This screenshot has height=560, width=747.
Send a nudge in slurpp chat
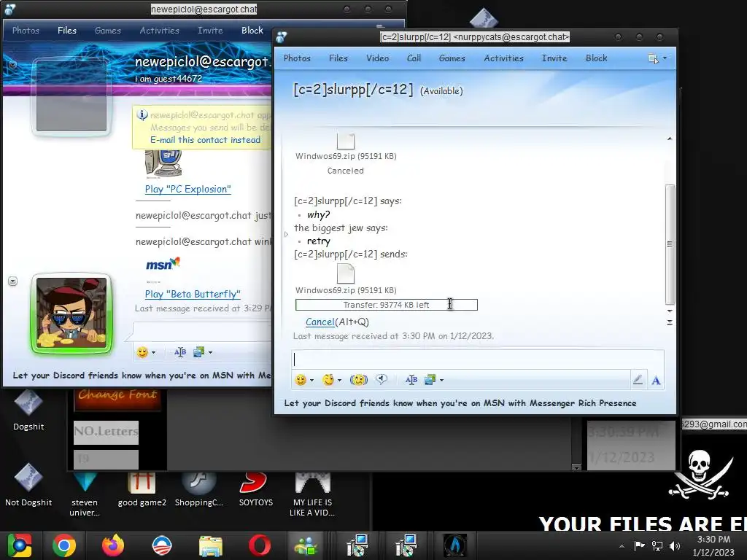(x=359, y=380)
